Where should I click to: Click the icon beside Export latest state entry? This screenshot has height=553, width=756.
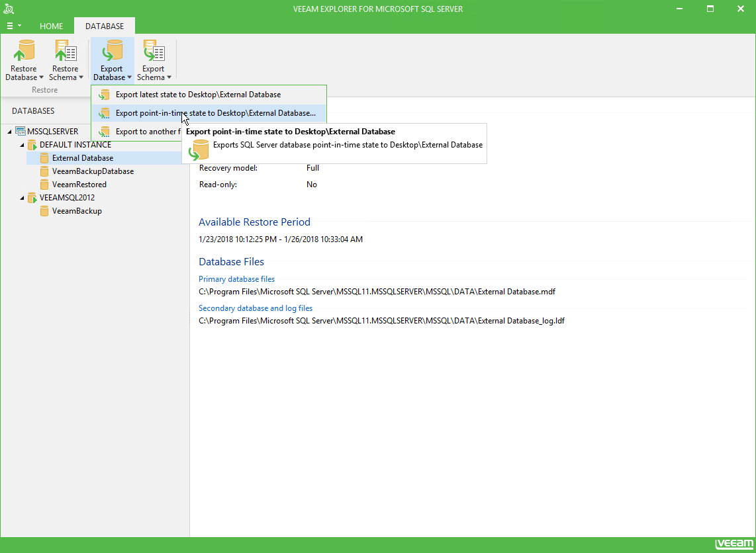104,95
